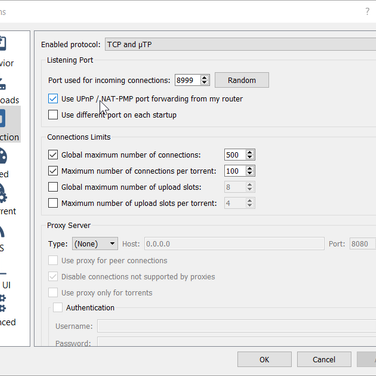Click the Random port button

click(x=242, y=80)
